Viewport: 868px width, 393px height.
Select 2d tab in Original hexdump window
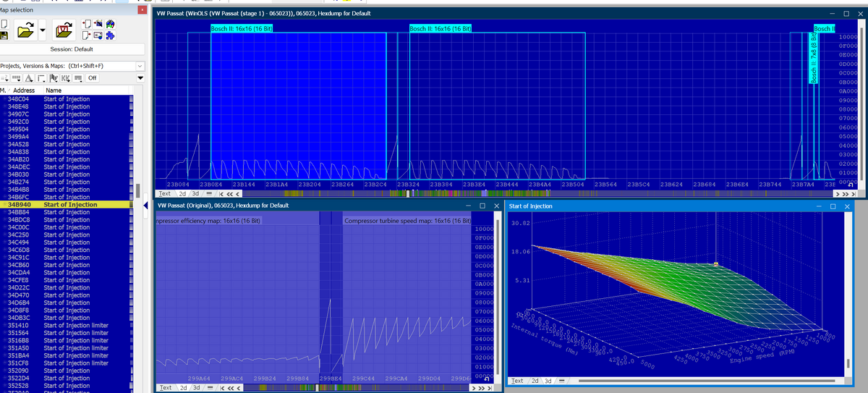coord(183,388)
